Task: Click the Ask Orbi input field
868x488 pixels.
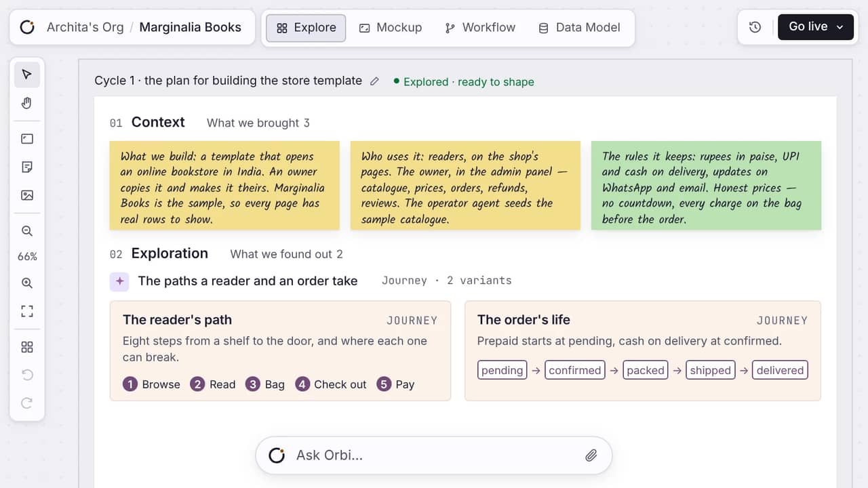Action: click(434, 455)
